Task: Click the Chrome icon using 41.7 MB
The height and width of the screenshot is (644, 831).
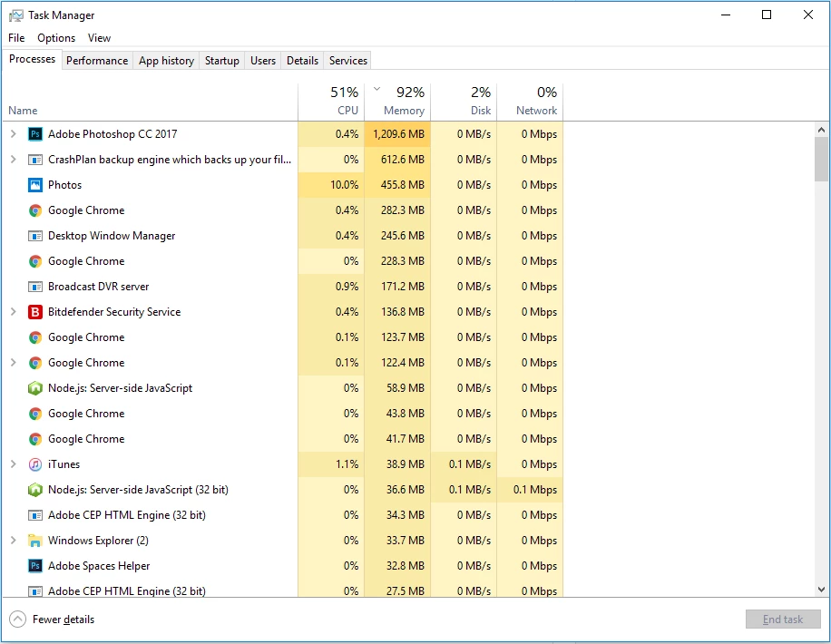Action: [x=35, y=439]
